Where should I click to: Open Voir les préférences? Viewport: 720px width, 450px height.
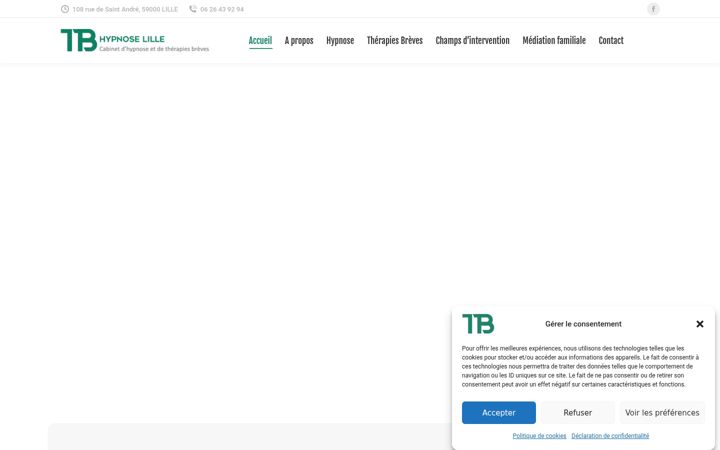tap(662, 413)
